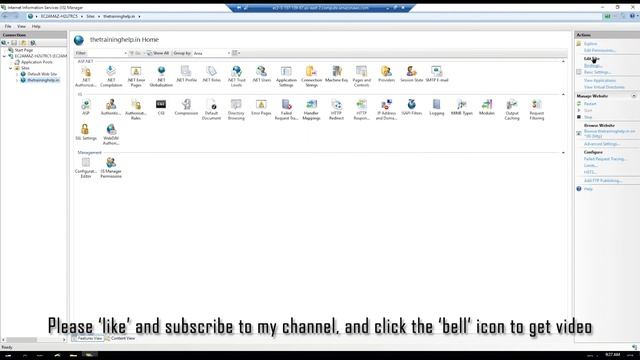This screenshot has width=640, height=360.
Task: Open the HTTP Redirect feature
Action: tap(336, 109)
